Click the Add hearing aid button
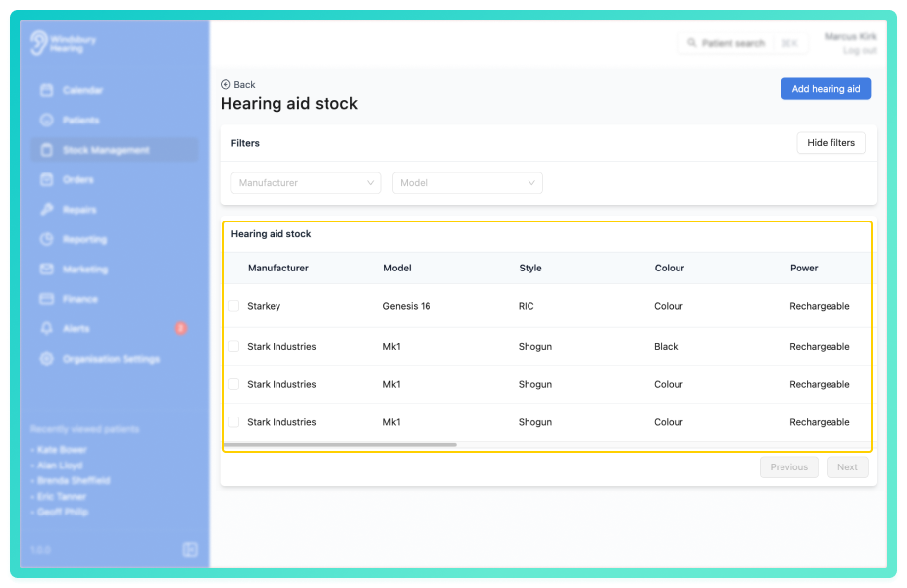 826,89
